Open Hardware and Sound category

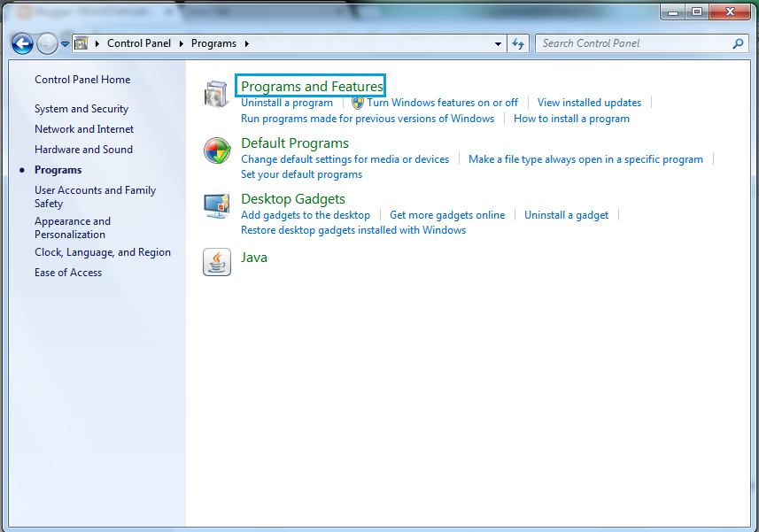tap(83, 150)
